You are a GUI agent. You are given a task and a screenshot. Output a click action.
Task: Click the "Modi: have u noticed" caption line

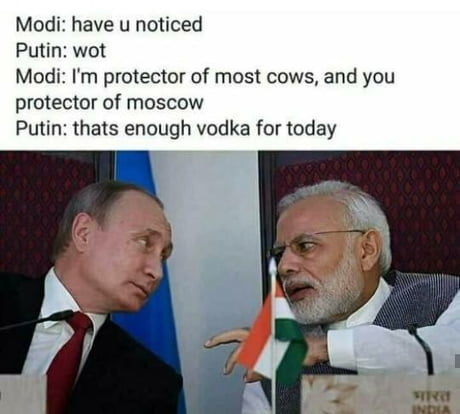[x=109, y=25]
